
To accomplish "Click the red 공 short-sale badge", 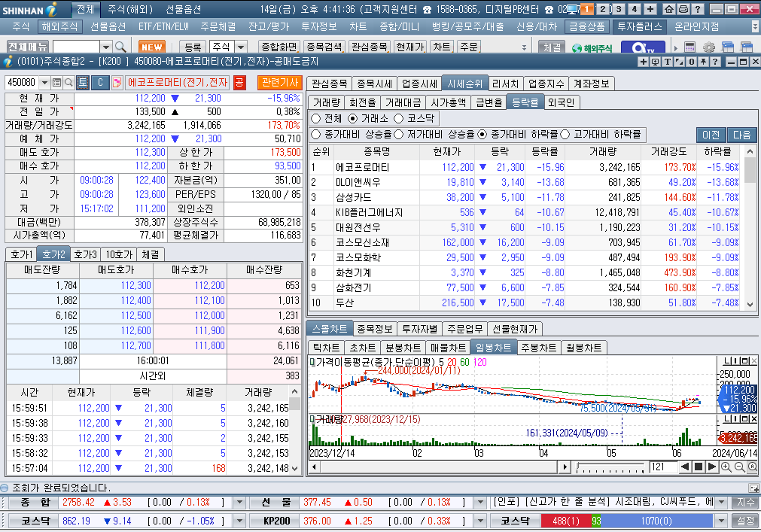I will click(x=239, y=83).
